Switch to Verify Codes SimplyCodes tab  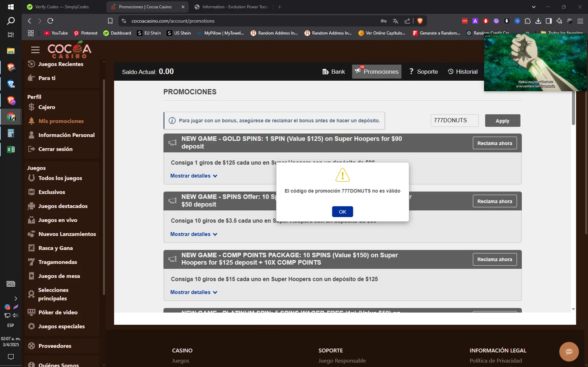coord(62,7)
